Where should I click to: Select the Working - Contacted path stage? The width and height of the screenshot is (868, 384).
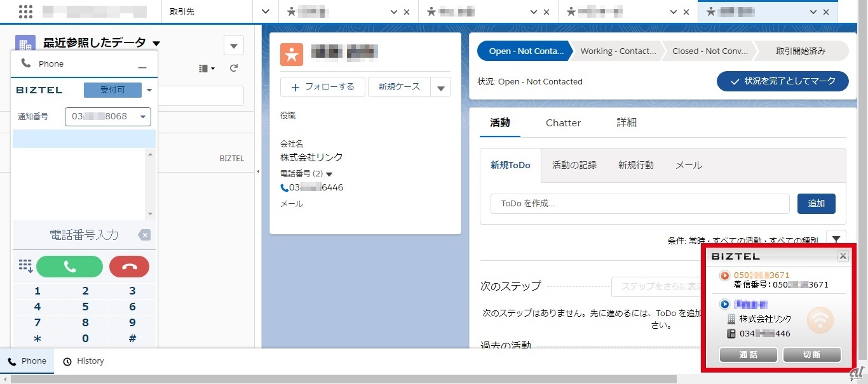click(x=618, y=51)
